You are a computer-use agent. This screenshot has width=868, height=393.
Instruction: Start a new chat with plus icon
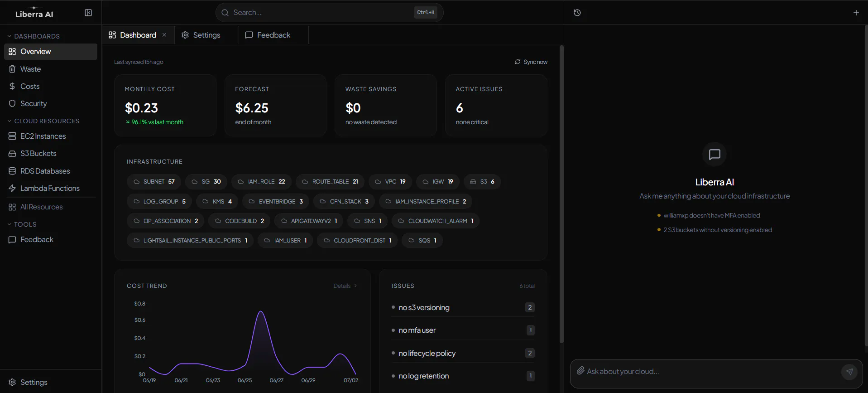(856, 13)
